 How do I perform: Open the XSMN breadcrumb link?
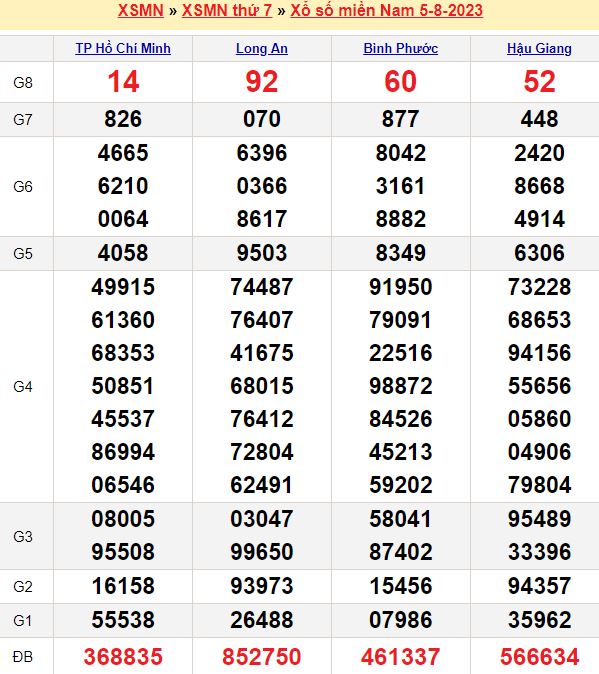[141, 10]
